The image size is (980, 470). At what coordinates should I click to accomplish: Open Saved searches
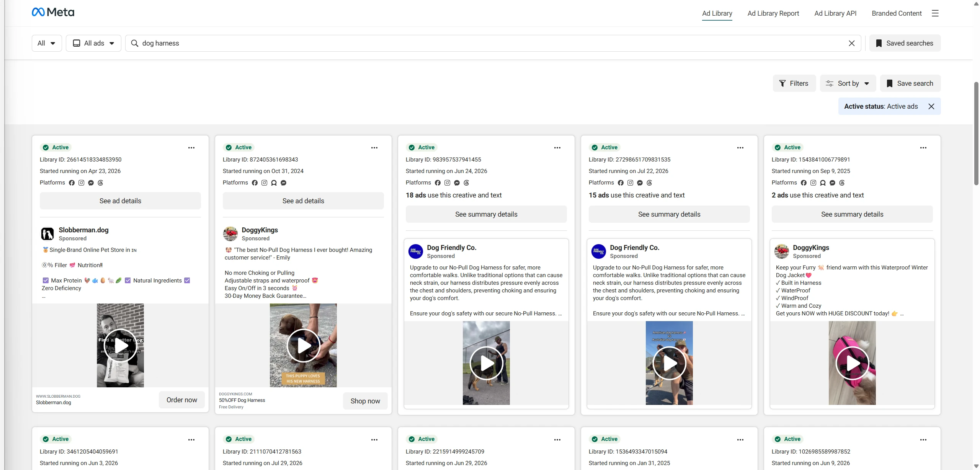905,43
